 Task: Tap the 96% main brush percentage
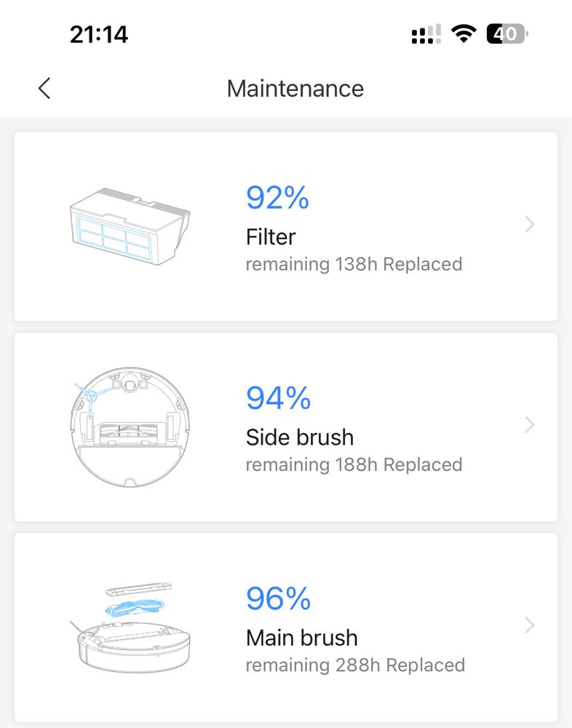pos(278,598)
